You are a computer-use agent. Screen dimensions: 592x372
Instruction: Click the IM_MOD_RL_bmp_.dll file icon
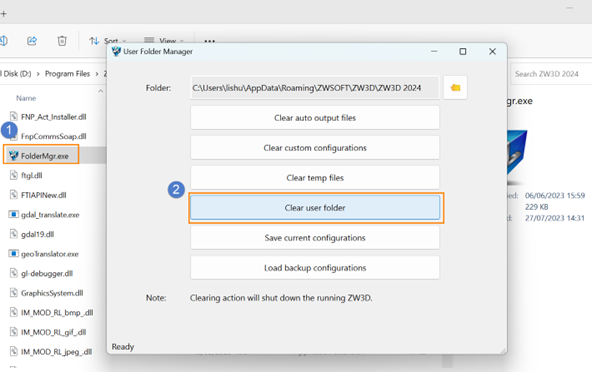coord(14,312)
